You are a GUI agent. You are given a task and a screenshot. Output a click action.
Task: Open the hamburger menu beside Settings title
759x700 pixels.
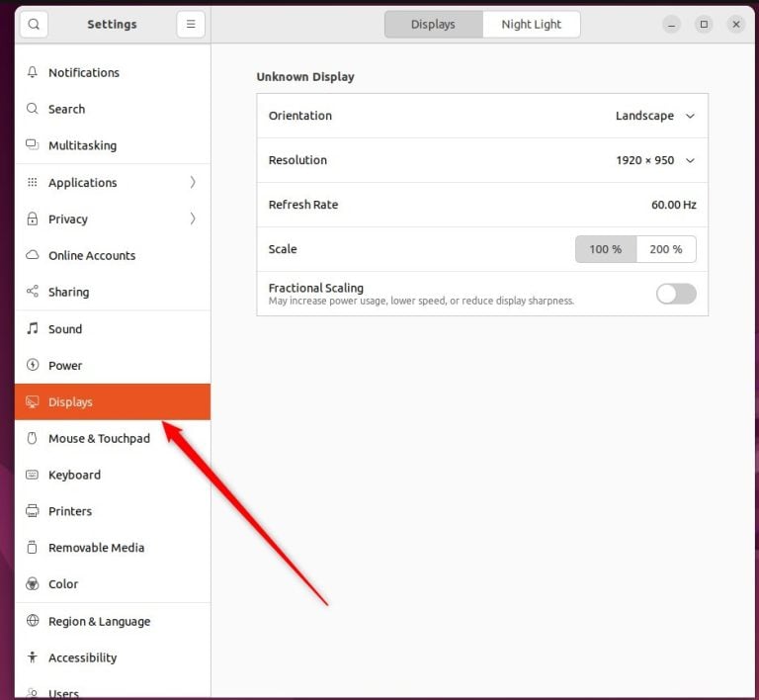pos(191,24)
